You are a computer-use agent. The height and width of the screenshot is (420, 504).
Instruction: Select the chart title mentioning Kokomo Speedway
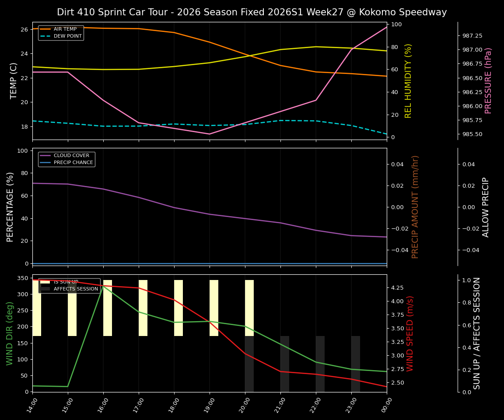(252, 12)
